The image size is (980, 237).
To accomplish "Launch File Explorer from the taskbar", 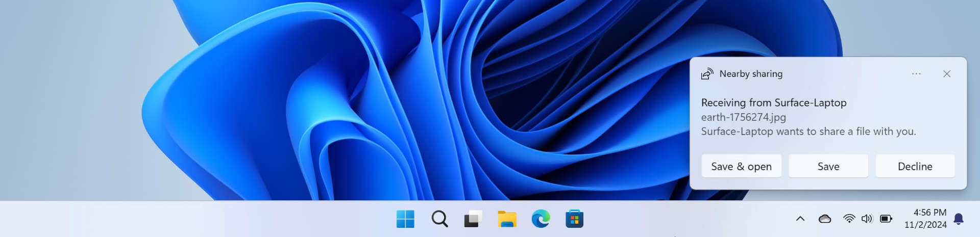I will tap(507, 219).
